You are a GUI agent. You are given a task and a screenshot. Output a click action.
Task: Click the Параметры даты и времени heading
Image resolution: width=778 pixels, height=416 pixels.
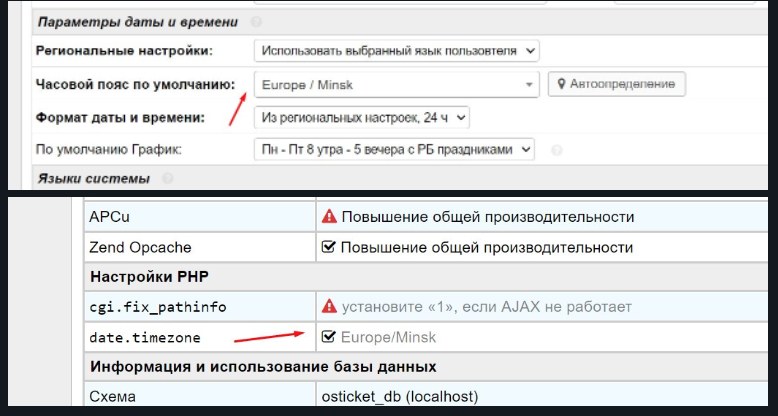pyautogui.click(x=138, y=22)
